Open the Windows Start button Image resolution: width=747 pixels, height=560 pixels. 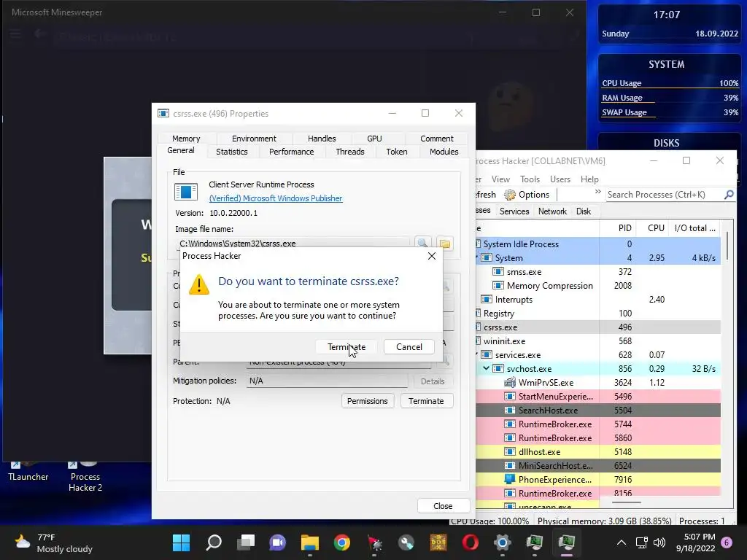[x=181, y=542]
